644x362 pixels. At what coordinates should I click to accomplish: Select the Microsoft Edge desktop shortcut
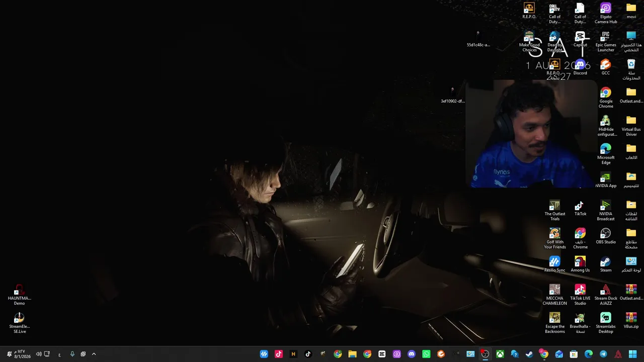click(x=606, y=154)
